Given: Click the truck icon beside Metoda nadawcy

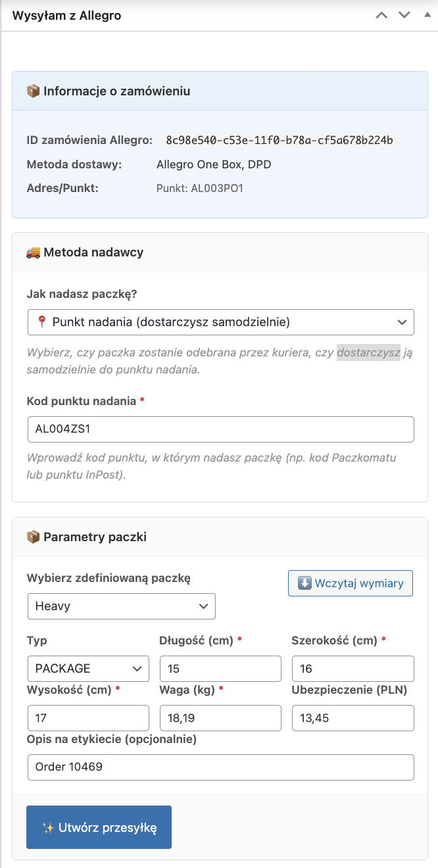Looking at the screenshot, I should [x=33, y=253].
